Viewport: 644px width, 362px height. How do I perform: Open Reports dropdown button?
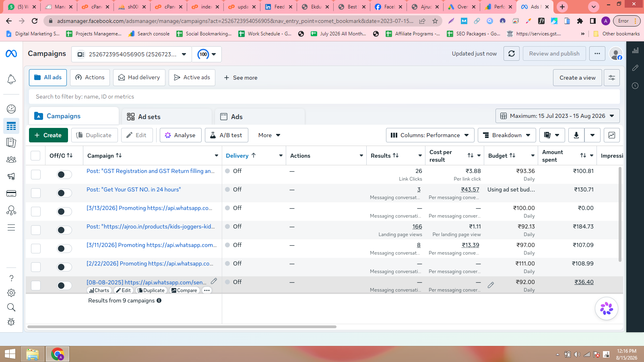pyautogui.click(x=552, y=135)
